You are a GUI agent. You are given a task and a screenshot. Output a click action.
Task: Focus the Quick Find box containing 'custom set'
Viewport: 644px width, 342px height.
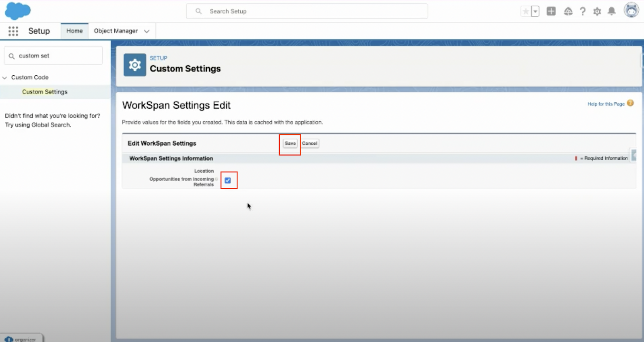pos(53,56)
